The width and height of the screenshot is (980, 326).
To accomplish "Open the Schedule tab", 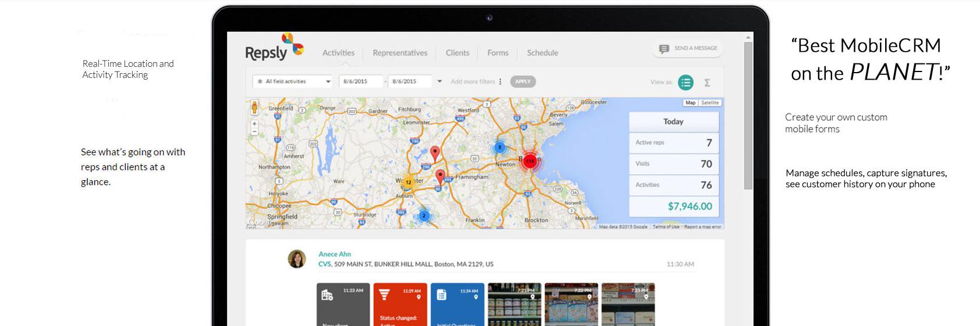I will 543,53.
